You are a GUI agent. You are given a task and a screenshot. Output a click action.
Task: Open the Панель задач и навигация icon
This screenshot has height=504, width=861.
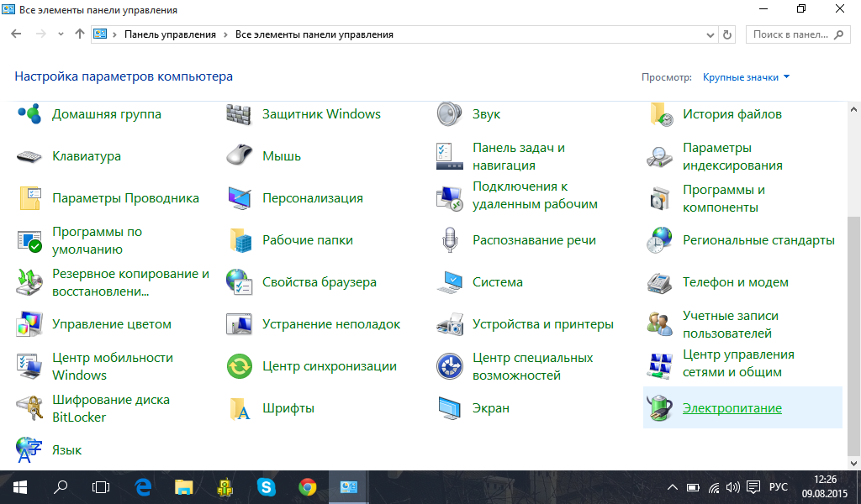(449, 156)
